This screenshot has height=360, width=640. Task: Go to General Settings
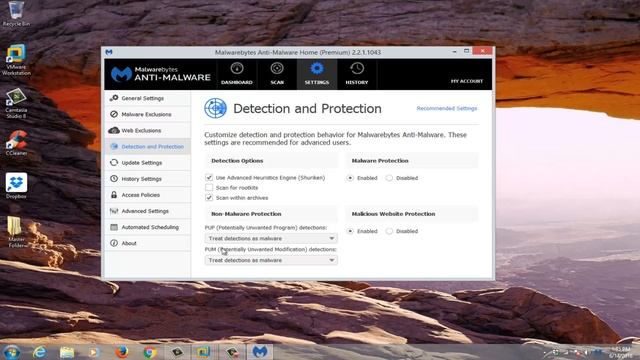coord(142,98)
